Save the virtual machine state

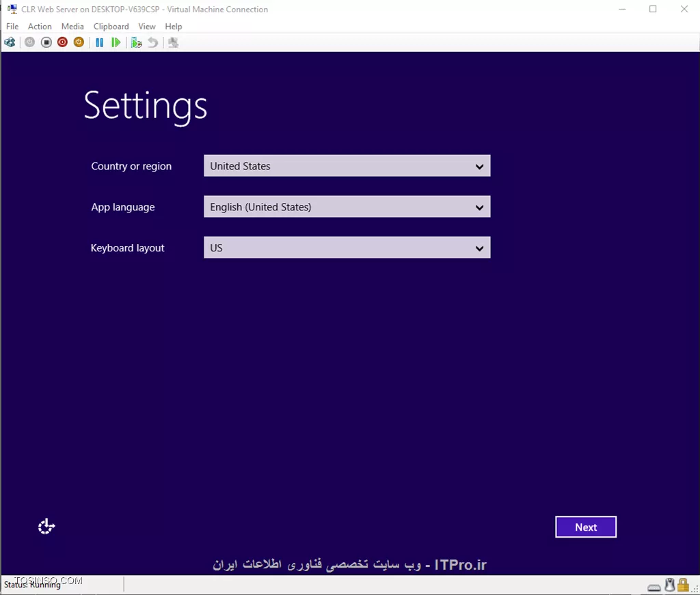point(79,42)
